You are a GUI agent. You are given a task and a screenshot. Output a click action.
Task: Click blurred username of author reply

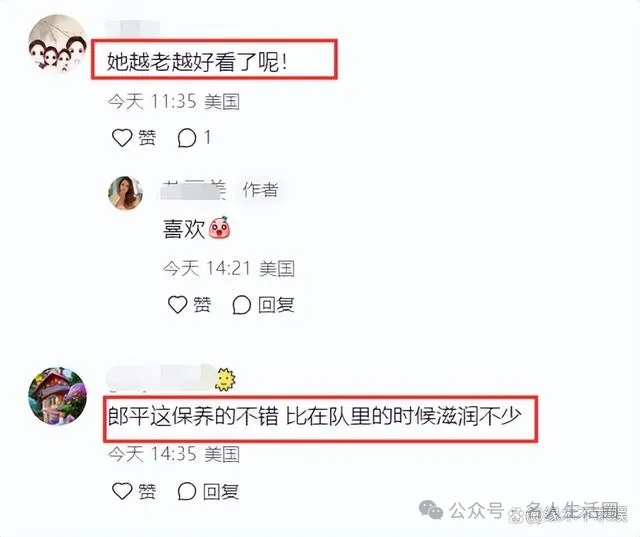coord(193,190)
